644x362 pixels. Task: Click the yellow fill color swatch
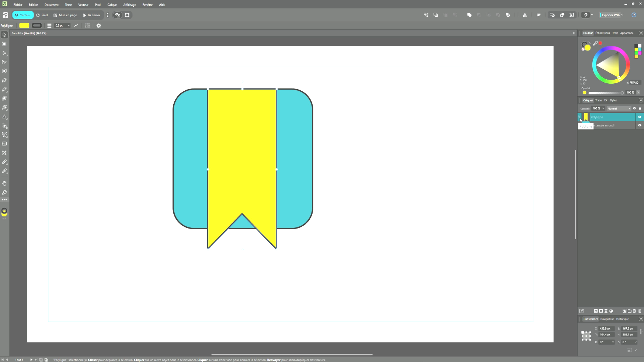pyautogui.click(x=24, y=26)
